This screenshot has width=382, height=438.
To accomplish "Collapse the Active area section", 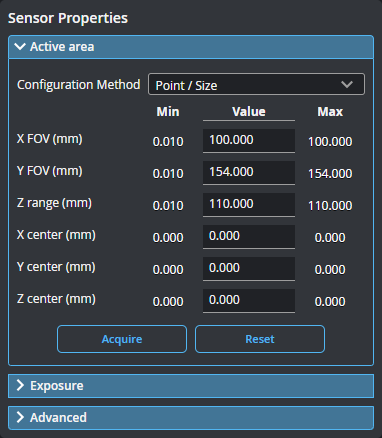I will point(191,47).
